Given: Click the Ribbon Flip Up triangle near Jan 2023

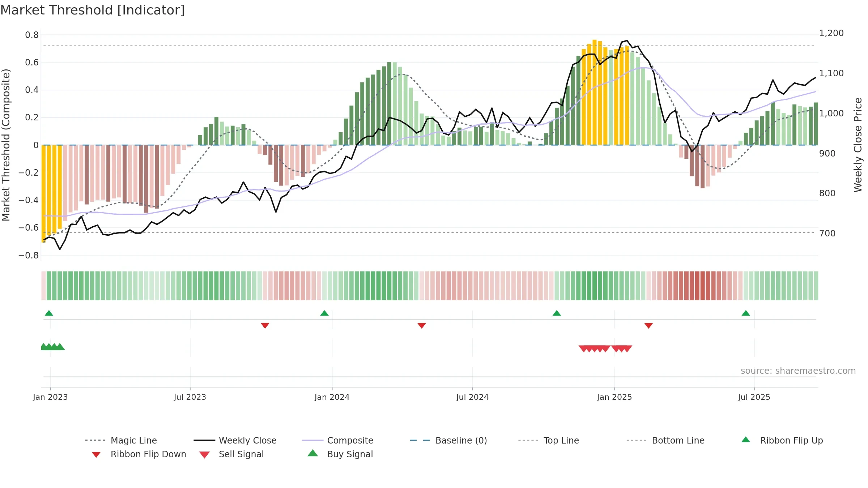Looking at the screenshot, I should pos(49,313).
